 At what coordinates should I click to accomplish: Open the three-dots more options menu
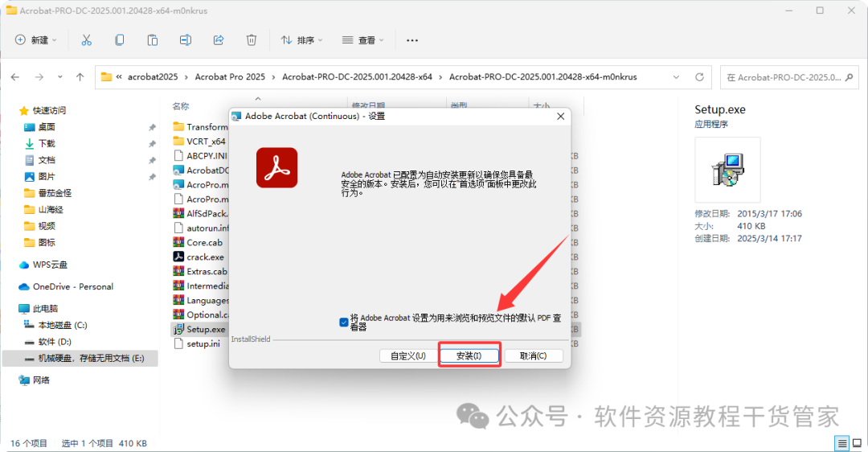click(x=411, y=40)
